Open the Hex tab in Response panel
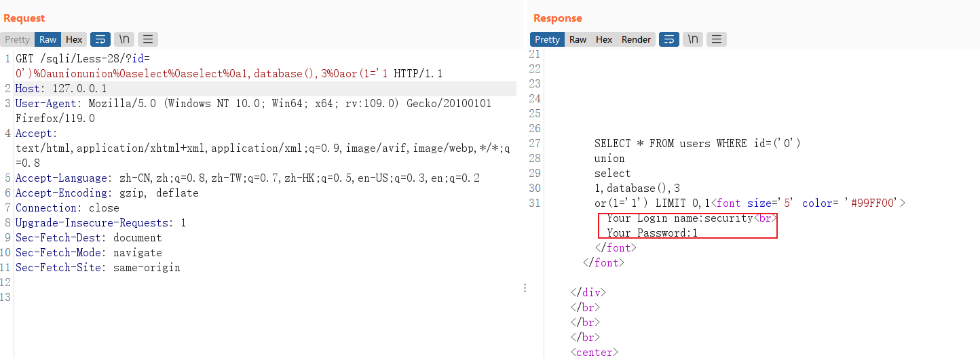Viewport: 980px width, 358px height. point(604,39)
